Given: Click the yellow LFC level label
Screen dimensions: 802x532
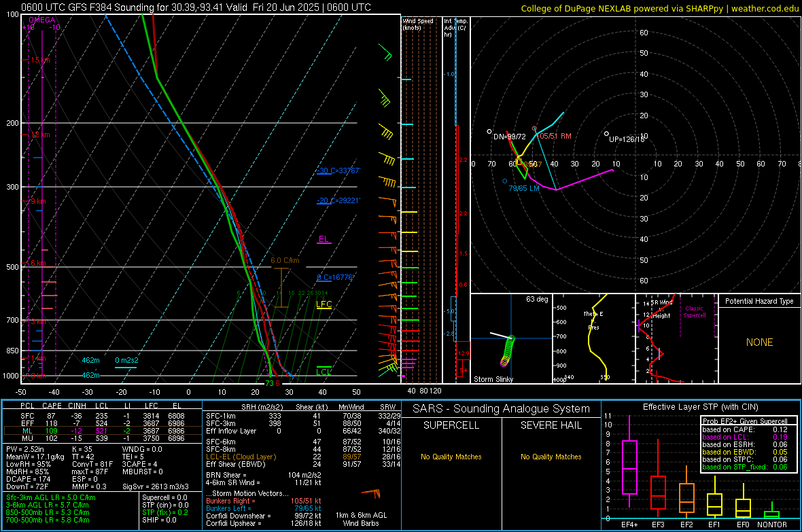Looking at the screenshot, I should (324, 304).
